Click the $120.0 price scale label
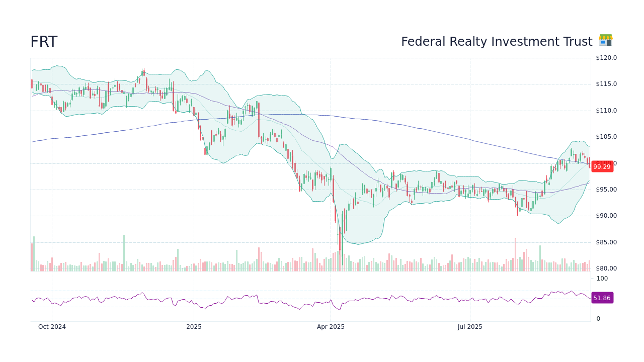This screenshot has height=362, width=644. click(x=605, y=58)
